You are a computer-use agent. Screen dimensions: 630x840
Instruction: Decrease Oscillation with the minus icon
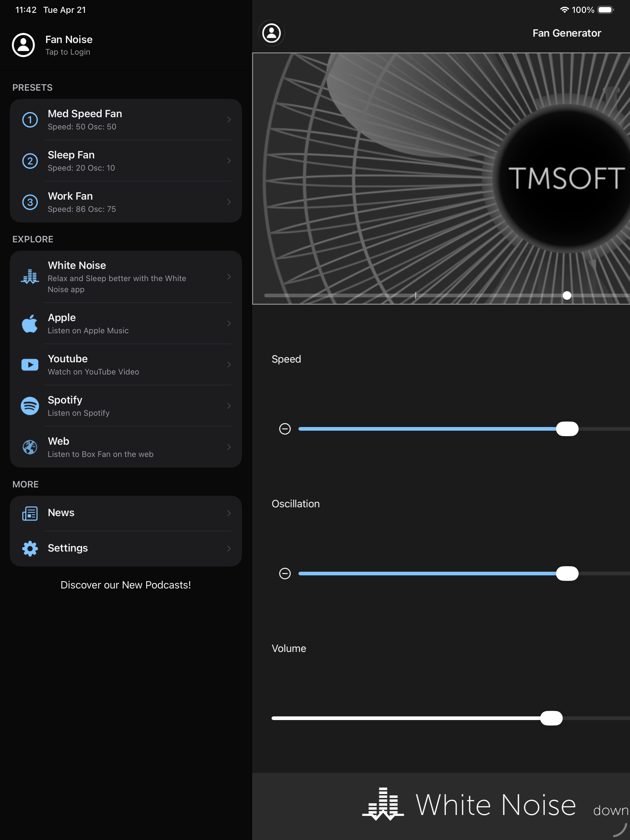[x=285, y=574]
